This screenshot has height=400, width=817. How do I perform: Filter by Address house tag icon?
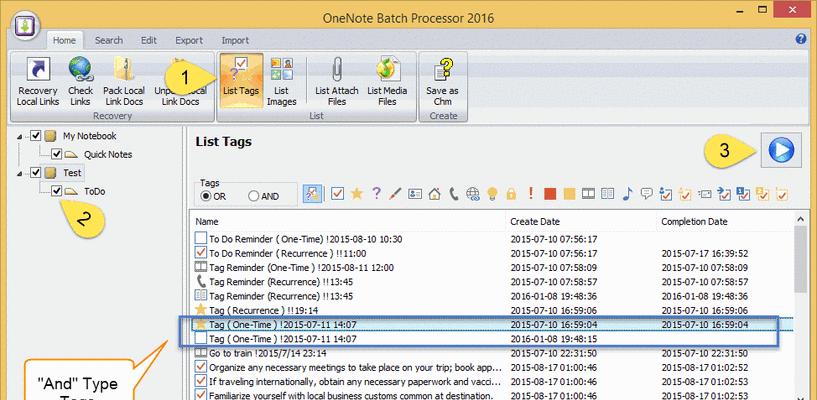[434, 194]
